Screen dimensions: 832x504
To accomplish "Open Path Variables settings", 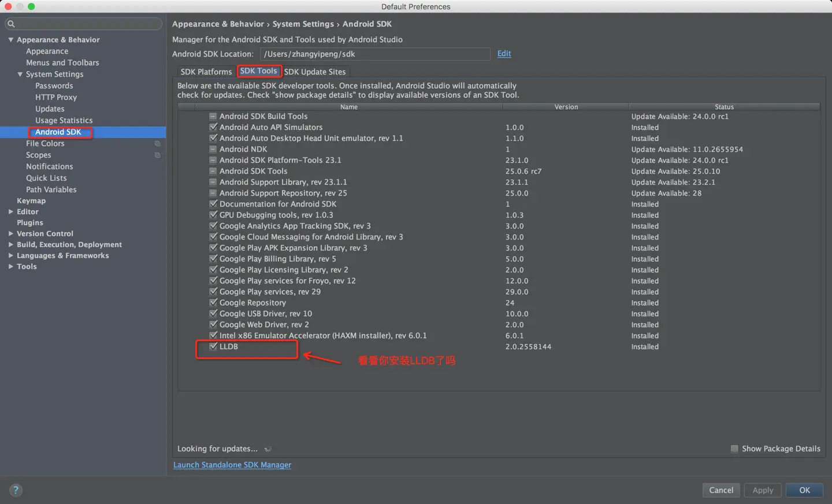I will click(51, 190).
